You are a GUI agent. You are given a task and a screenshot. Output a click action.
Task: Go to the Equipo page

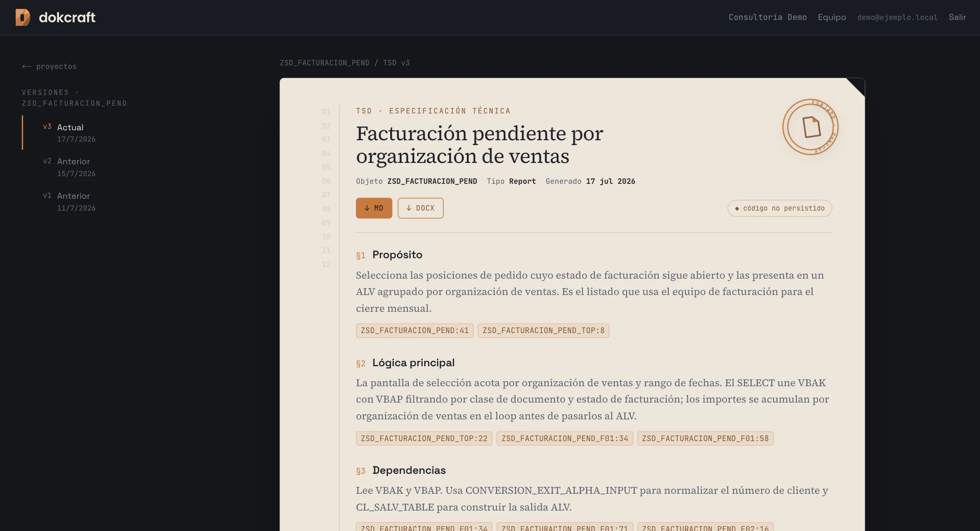pyautogui.click(x=832, y=17)
